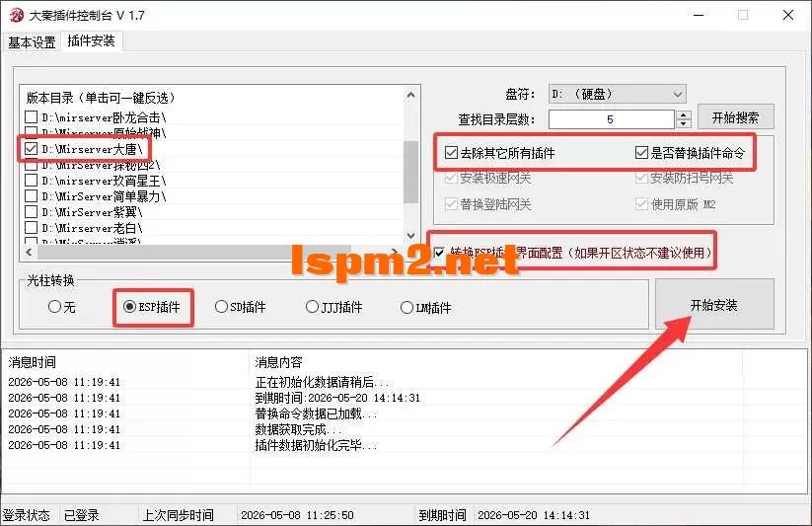Toggle 是否替换插件命令 checkbox
This screenshot has height=526, width=812.
(x=641, y=153)
